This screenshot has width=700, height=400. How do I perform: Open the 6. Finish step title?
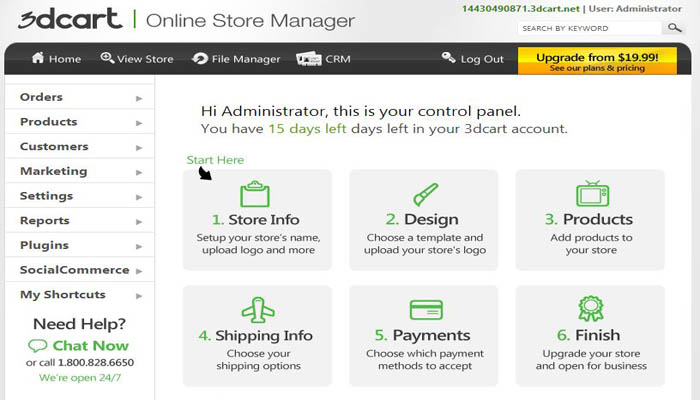pos(588,335)
